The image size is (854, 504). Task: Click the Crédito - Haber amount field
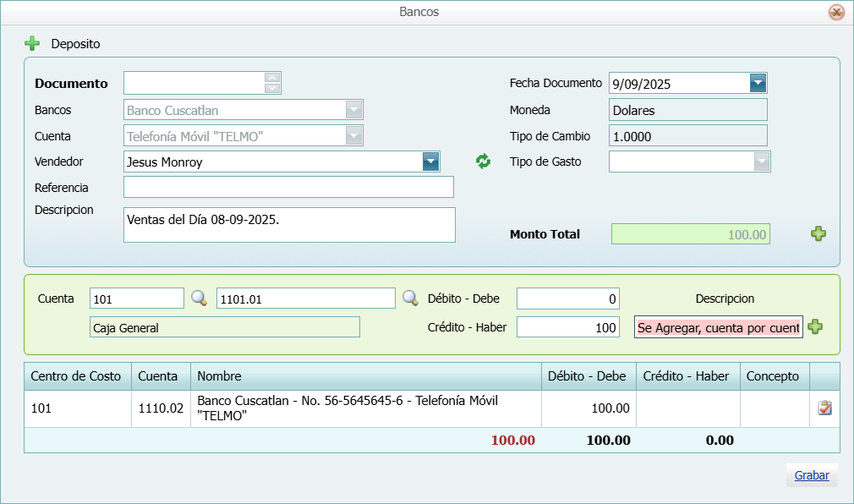pyautogui.click(x=567, y=327)
